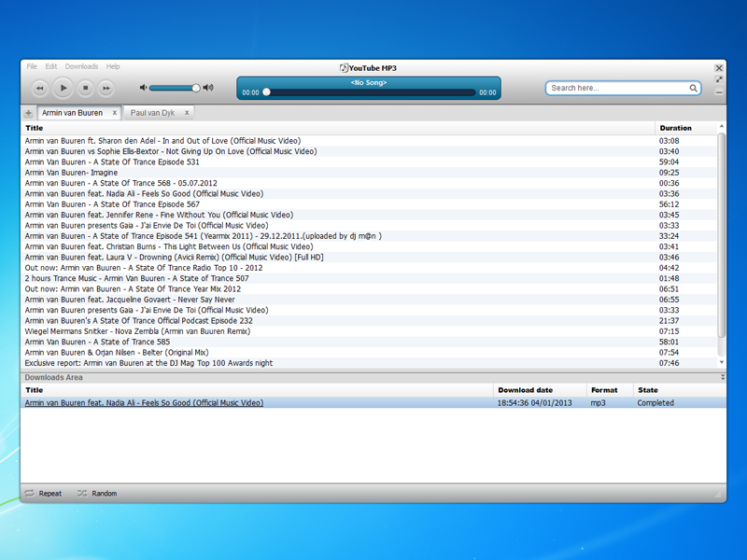Toggle the Random shuffle option

[x=97, y=494]
